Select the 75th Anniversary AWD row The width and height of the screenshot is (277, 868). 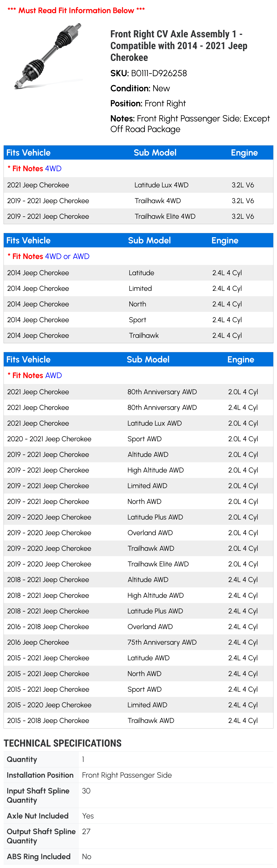(x=138, y=642)
